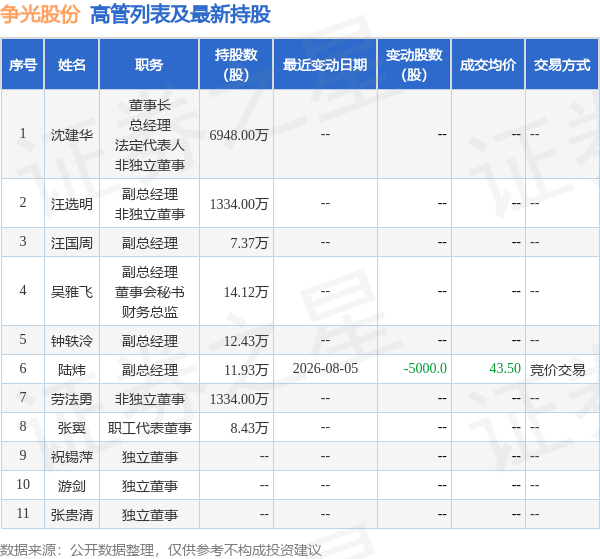Select the 职务 column header
Image resolution: width=600 pixels, height=559 pixels.
(x=149, y=64)
